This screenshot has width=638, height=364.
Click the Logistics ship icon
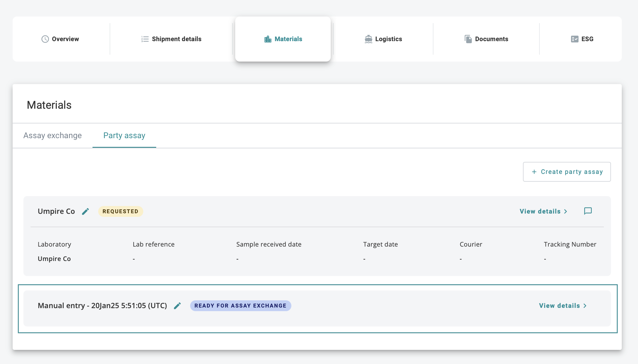pyautogui.click(x=368, y=39)
